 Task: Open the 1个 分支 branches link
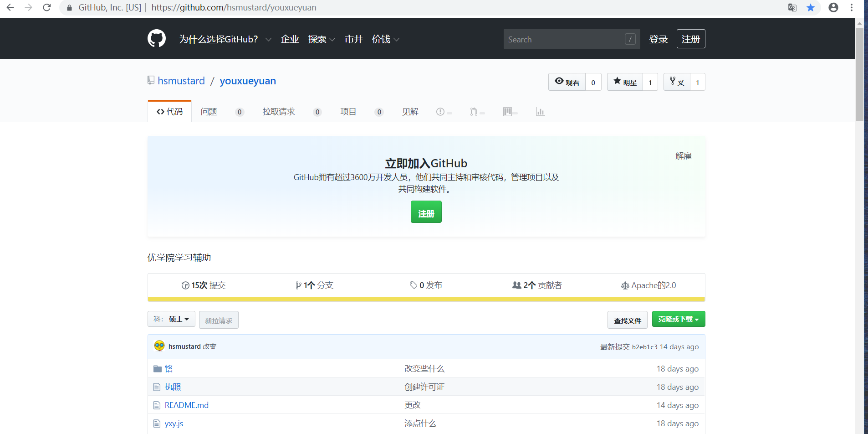[x=314, y=285]
